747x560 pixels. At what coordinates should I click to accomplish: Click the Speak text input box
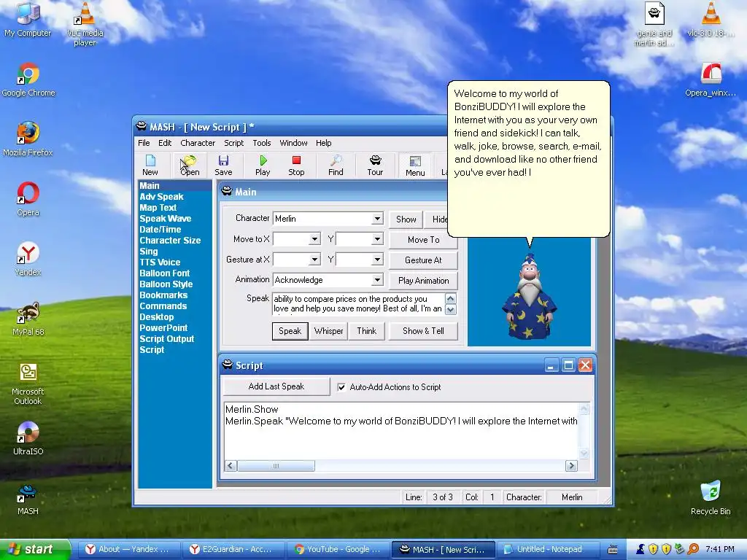click(358, 304)
